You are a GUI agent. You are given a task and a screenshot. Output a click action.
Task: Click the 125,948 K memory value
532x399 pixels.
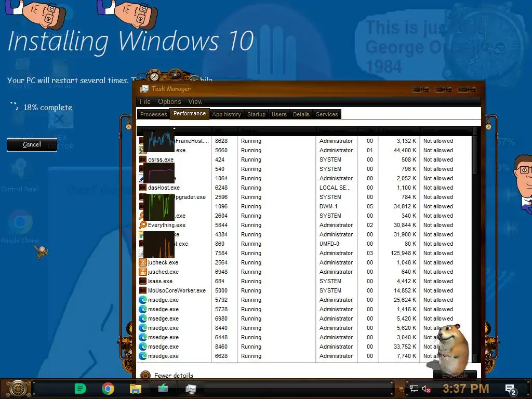pos(403,253)
